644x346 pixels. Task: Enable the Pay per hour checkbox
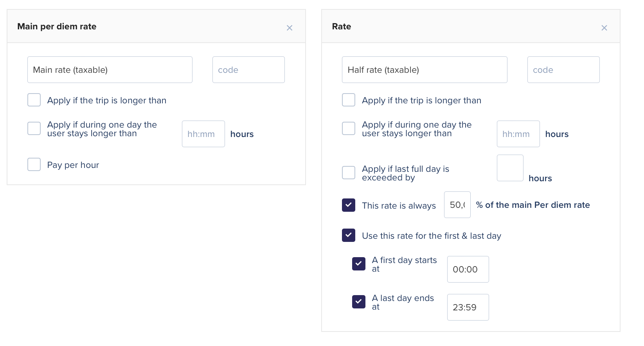(34, 164)
